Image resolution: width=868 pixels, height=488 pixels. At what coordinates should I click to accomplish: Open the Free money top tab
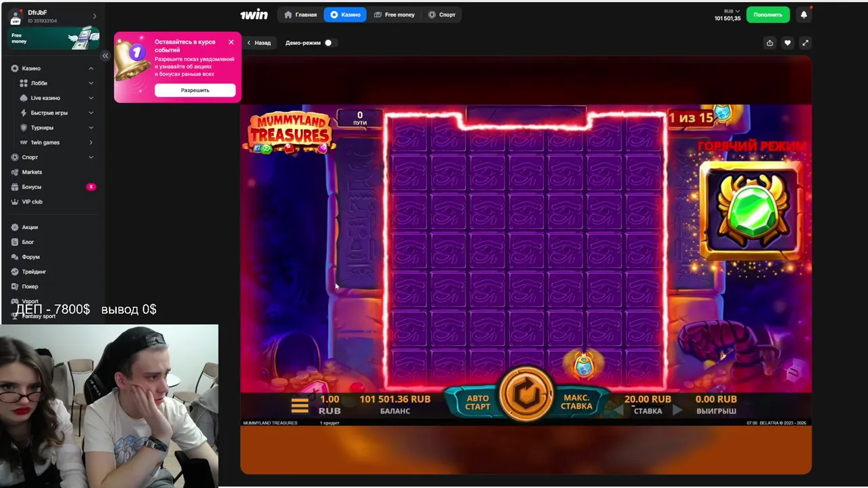(394, 14)
